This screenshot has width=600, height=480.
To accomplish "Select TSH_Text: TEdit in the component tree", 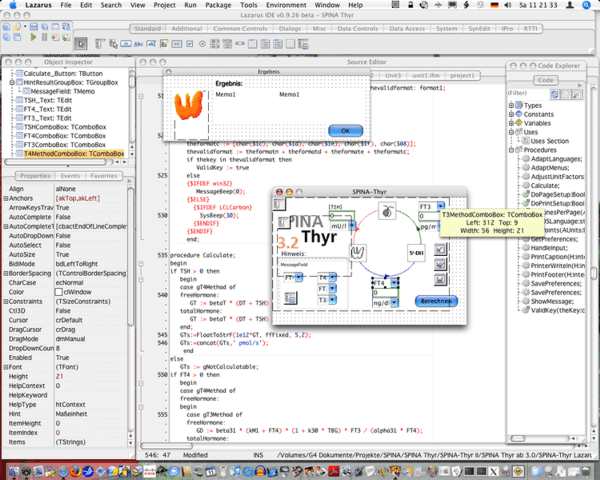I will [x=47, y=100].
